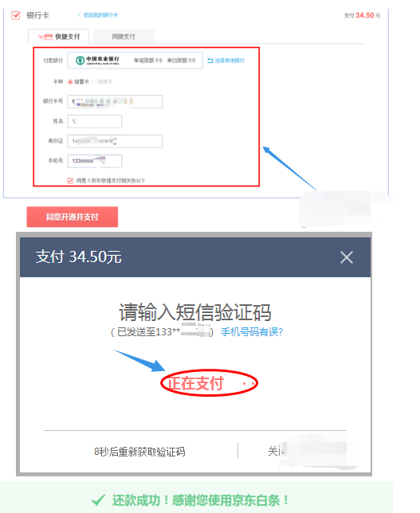The height and width of the screenshot is (513, 420).
Task: Click the 8秒后重新获取验证码 button
Action: (x=139, y=452)
